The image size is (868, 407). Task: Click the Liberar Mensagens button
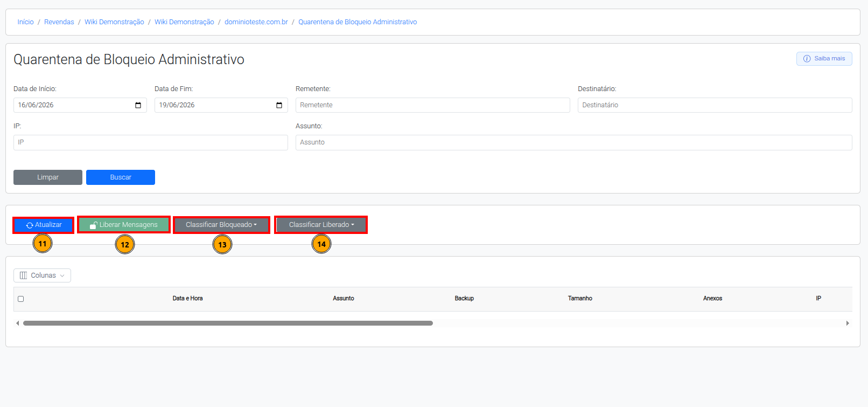(124, 225)
